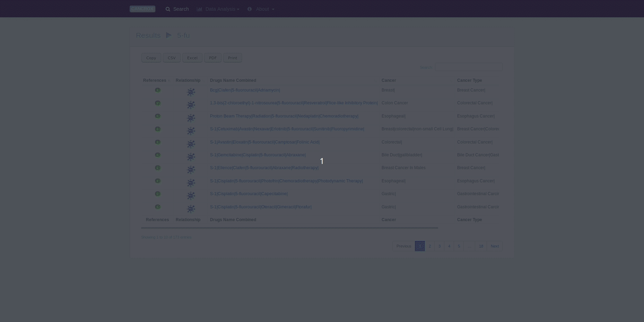Focus the table Search input field

[x=469, y=67]
